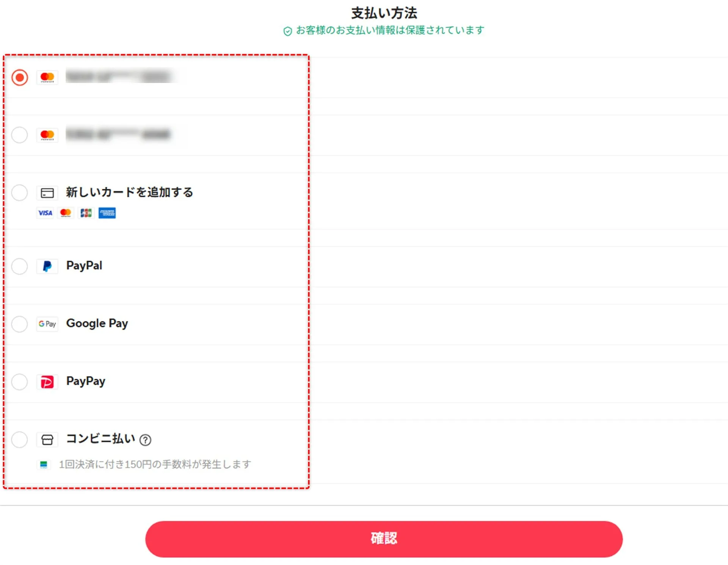Click the first card's Mastercard logo
The width and height of the screenshot is (728, 565).
tap(47, 78)
